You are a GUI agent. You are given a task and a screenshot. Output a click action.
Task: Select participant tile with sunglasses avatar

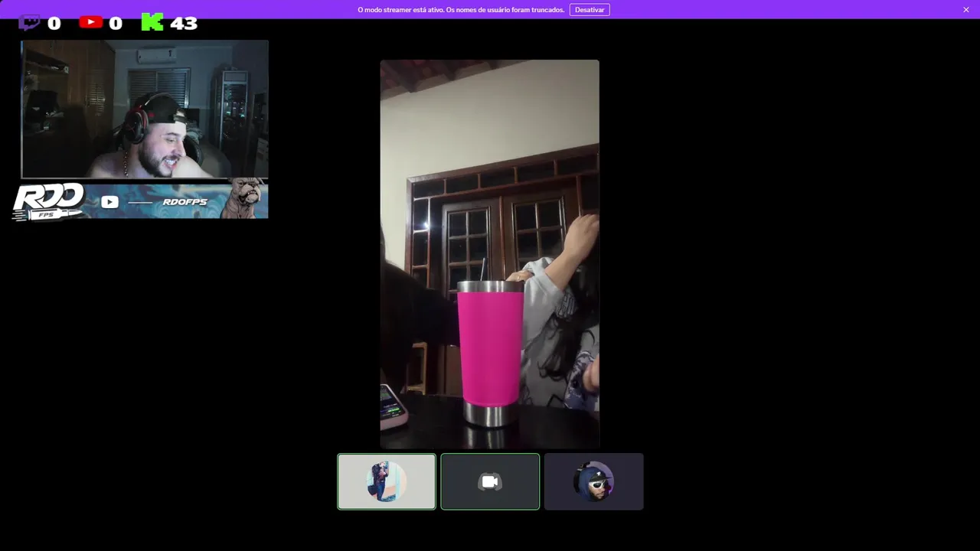[x=594, y=481]
